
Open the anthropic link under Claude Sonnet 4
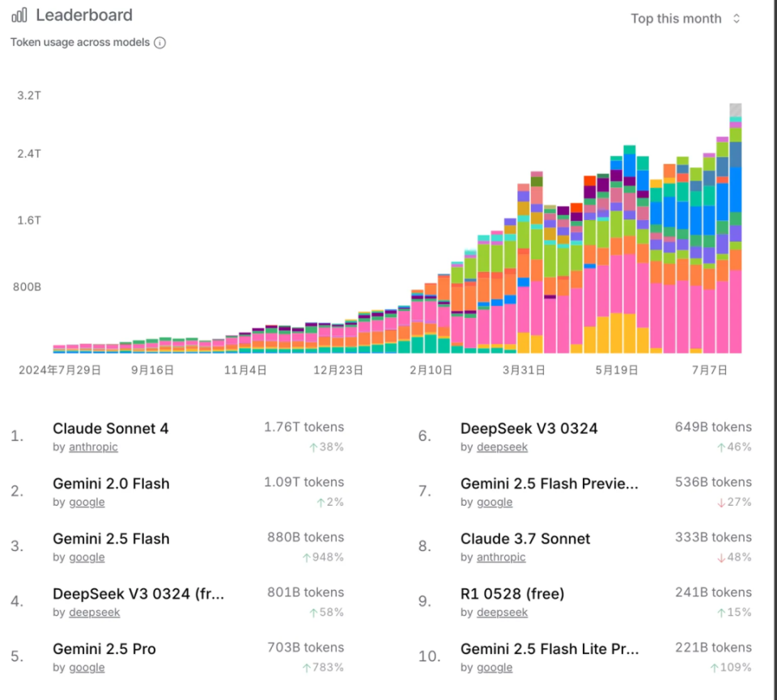(93, 447)
